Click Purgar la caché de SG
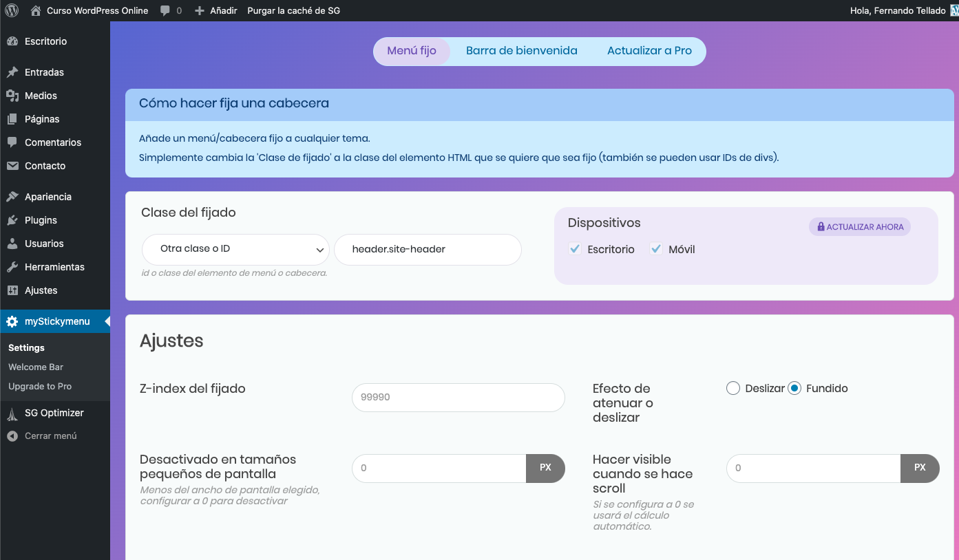 [x=293, y=10]
